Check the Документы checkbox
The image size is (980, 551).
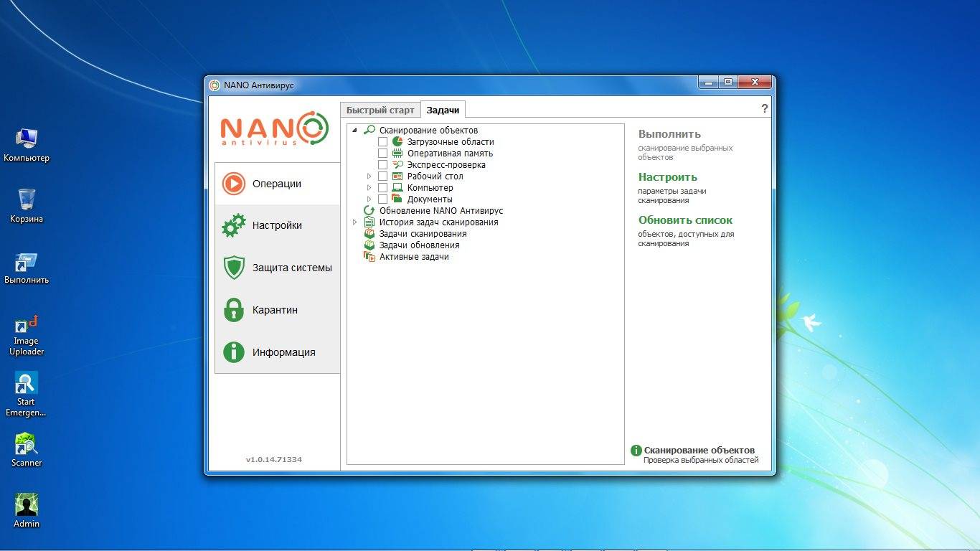[383, 199]
